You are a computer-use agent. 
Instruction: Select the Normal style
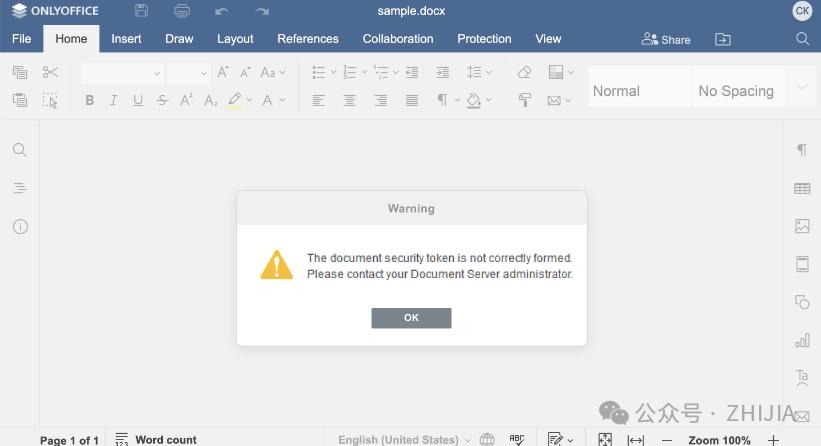coord(640,86)
